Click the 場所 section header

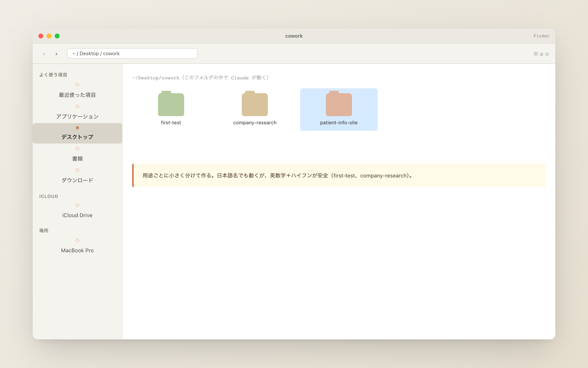click(x=44, y=230)
